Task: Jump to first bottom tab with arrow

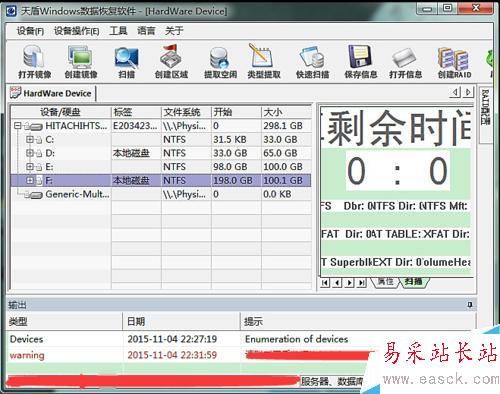Action: (325, 283)
